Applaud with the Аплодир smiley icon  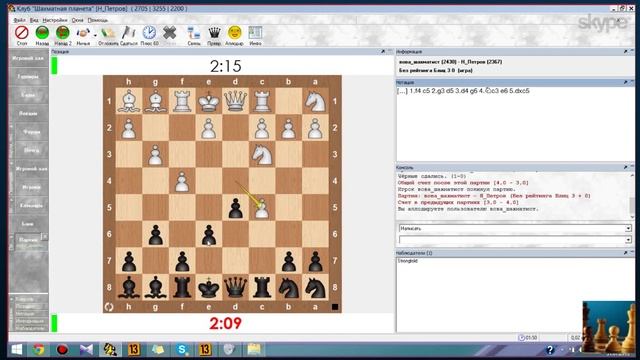tap(235, 33)
